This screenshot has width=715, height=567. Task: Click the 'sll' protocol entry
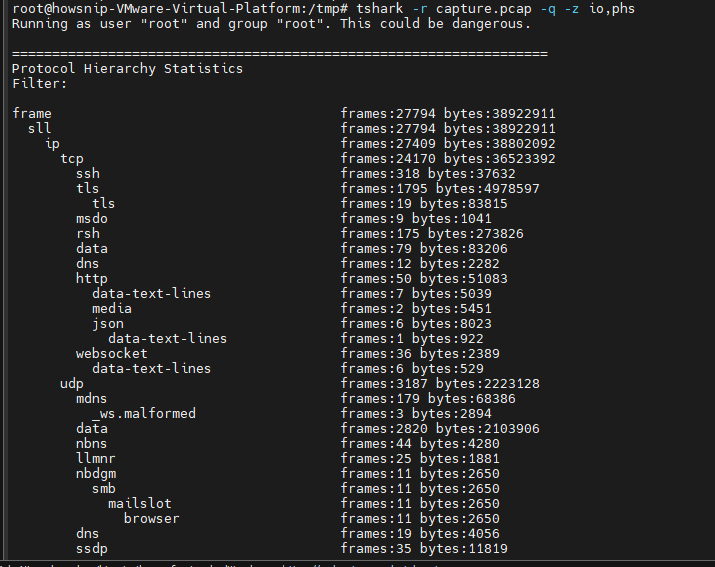(x=39, y=129)
